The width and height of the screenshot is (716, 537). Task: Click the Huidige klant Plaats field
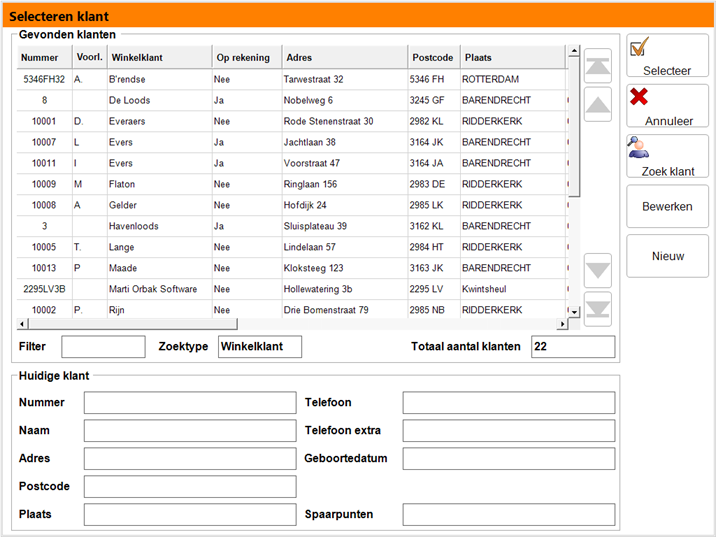[x=190, y=514]
